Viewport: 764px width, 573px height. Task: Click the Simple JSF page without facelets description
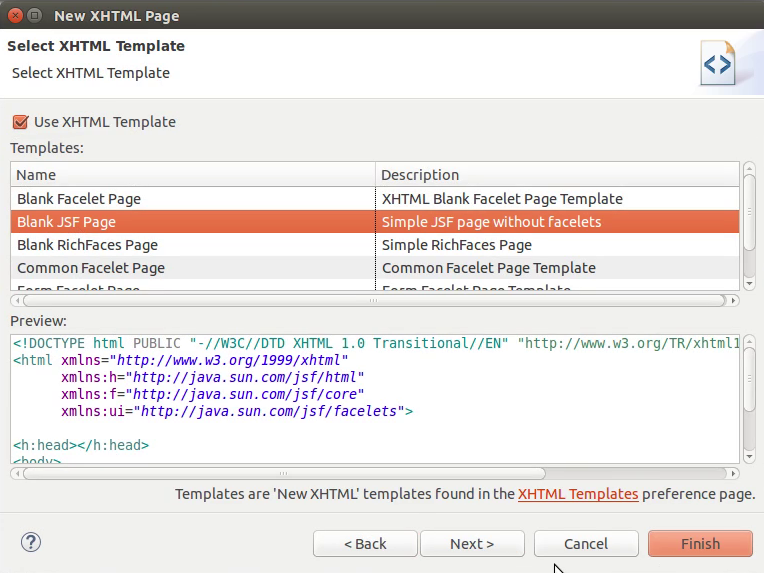[491, 222]
